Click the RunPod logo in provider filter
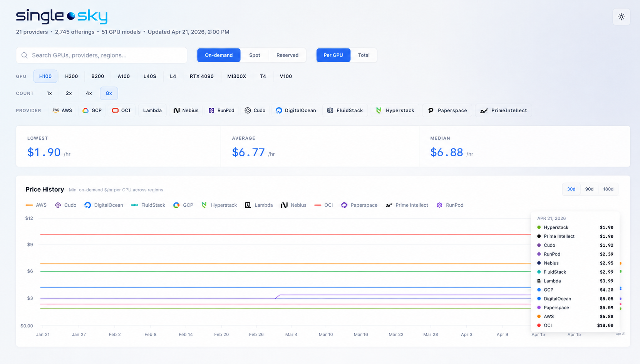Screen dimensions: 640x364 pyautogui.click(x=211, y=110)
